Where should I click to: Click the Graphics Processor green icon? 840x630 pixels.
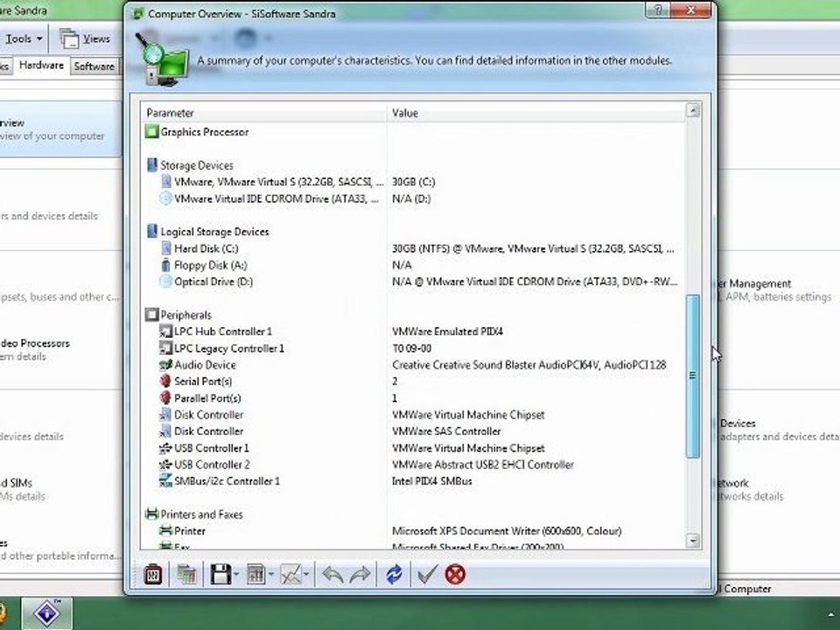(152, 131)
